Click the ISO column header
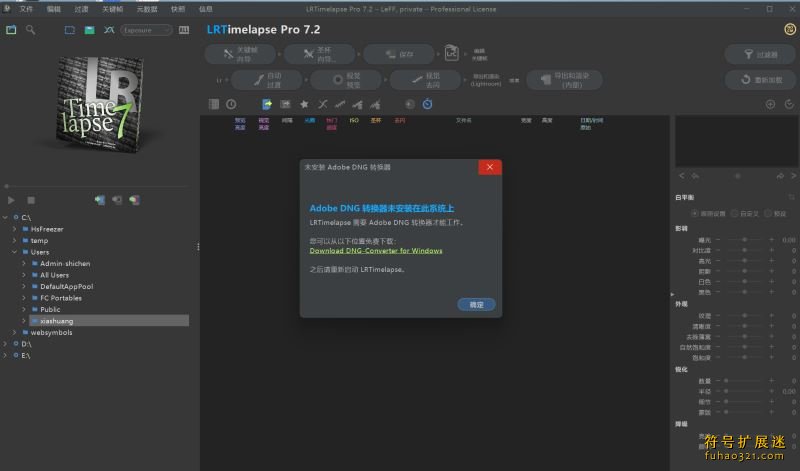 [354, 120]
